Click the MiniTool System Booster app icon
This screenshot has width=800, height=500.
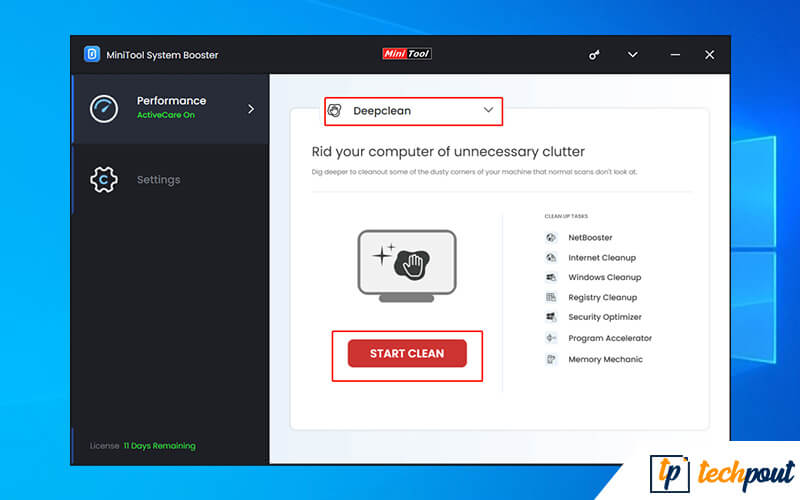[92, 54]
